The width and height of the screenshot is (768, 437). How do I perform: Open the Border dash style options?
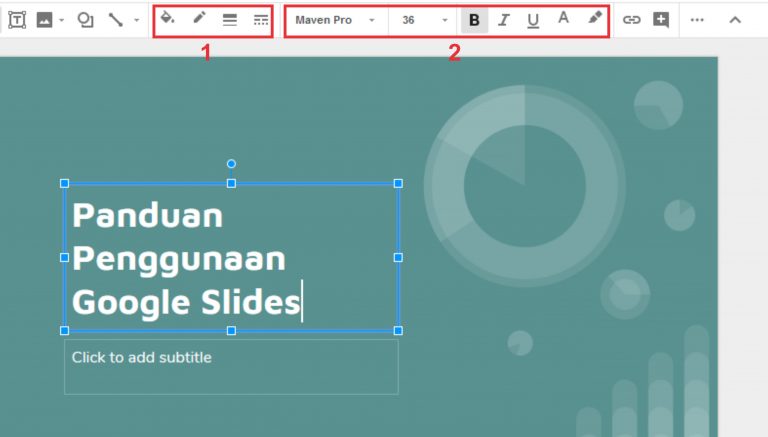pyautogui.click(x=260, y=20)
